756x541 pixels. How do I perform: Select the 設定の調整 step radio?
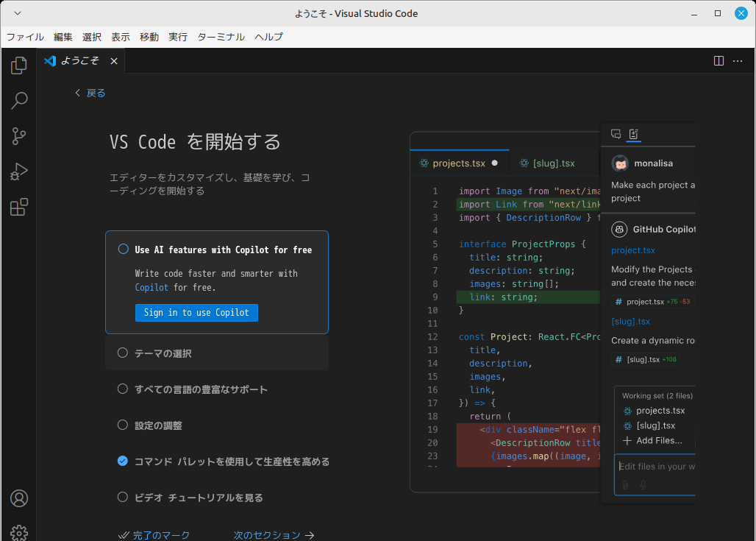(x=123, y=425)
